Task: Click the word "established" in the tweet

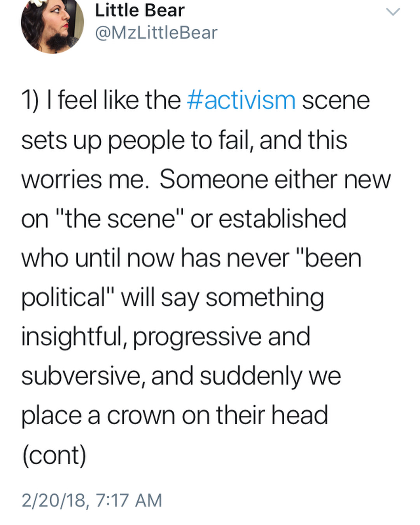Action: [282, 219]
